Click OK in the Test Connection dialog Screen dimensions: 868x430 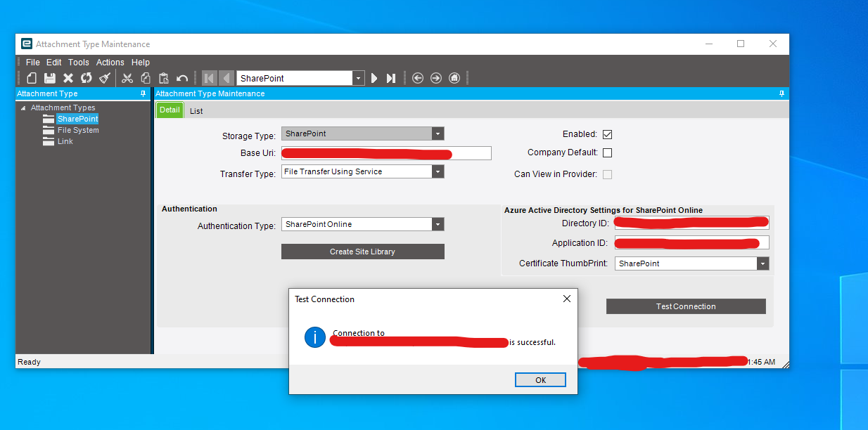click(541, 379)
